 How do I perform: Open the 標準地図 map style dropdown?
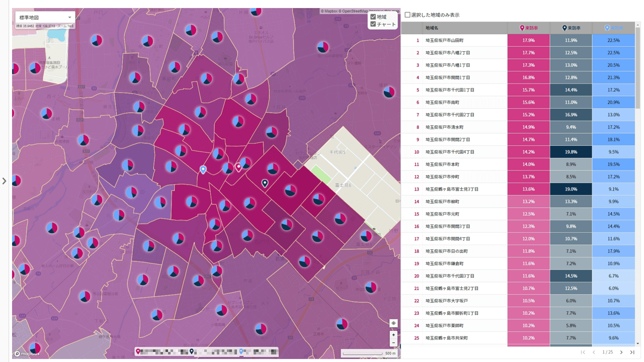[x=45, y=18]
